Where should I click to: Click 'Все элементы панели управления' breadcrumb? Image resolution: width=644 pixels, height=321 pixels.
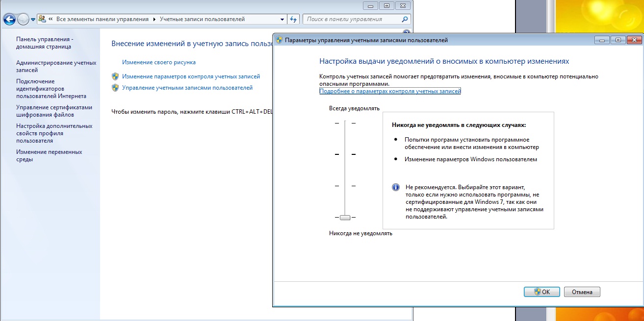(103, 19)
